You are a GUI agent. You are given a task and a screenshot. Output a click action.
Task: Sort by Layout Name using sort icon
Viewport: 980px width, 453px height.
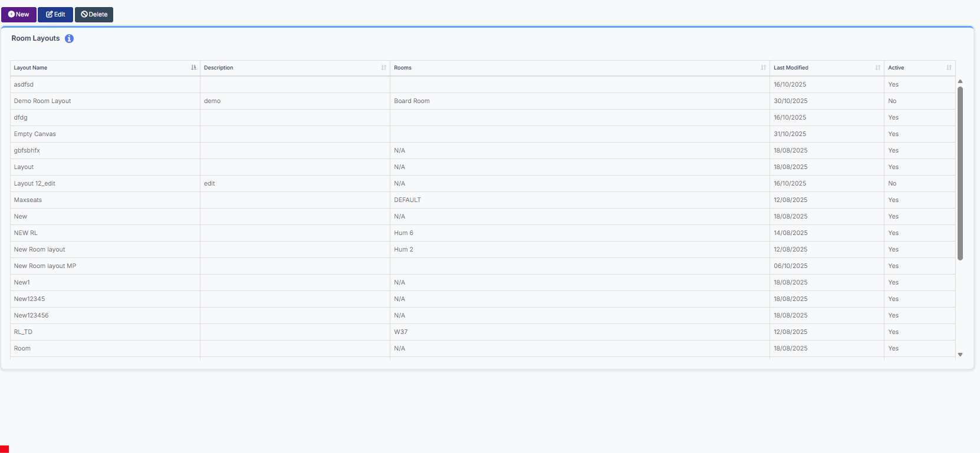[193, 68]
